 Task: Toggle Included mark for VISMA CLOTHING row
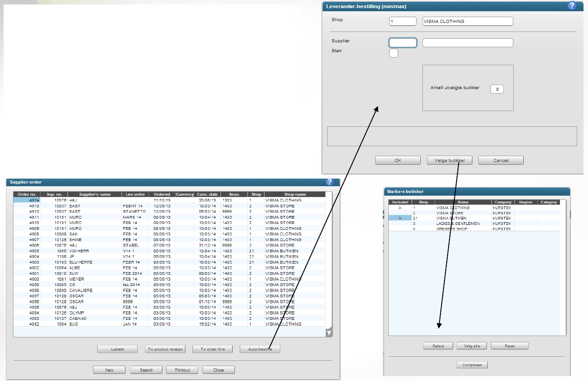pyautogui.click(x=400, y=208)
